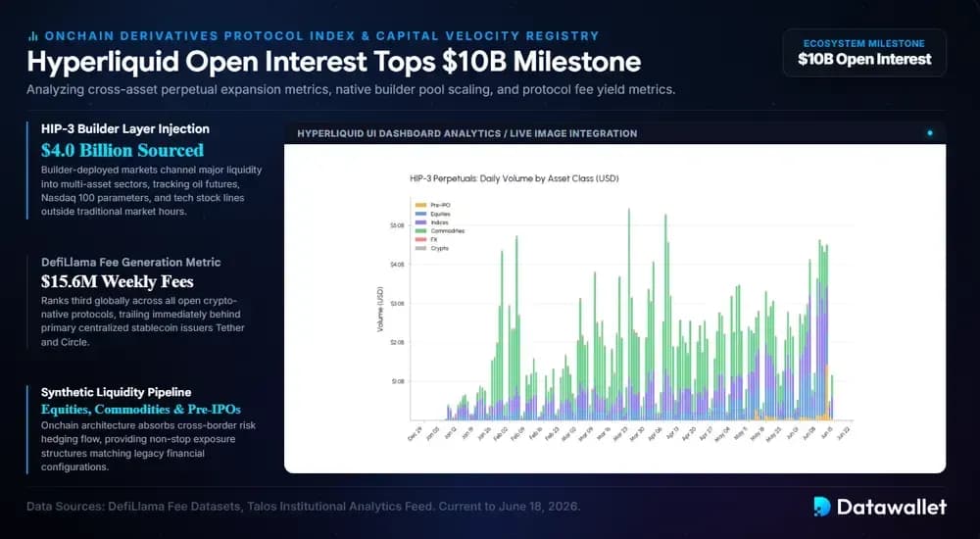Click the embedded HIP-3 bar chart image
Image resolution: width=980 pixels, height=539 pixels.
(615, 309)
